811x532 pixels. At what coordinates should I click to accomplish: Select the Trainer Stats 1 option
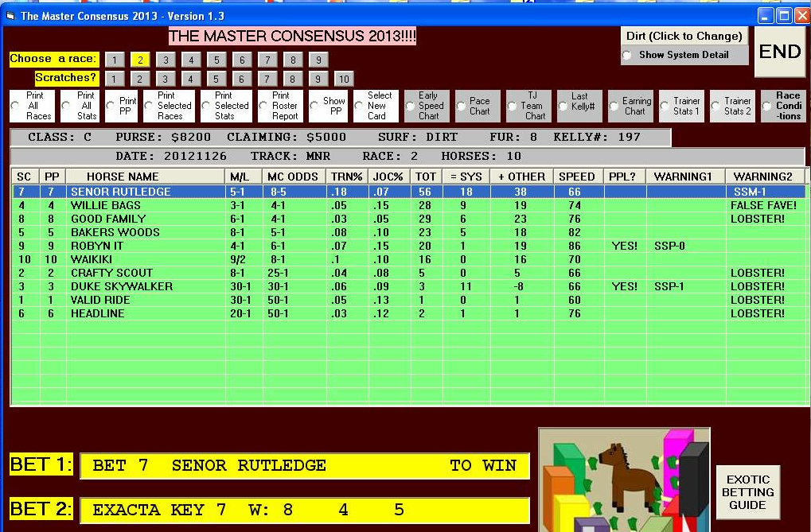coord(665,106)
